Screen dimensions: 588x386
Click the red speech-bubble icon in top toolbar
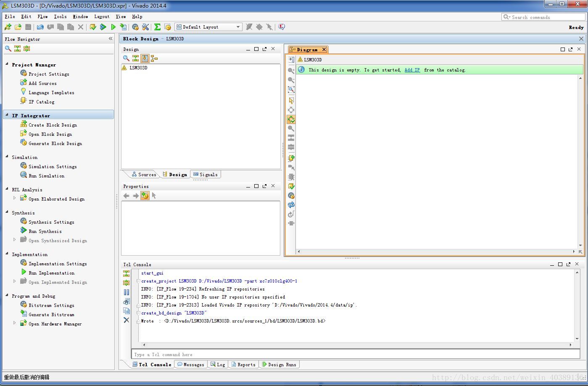[x=282, y=27]
